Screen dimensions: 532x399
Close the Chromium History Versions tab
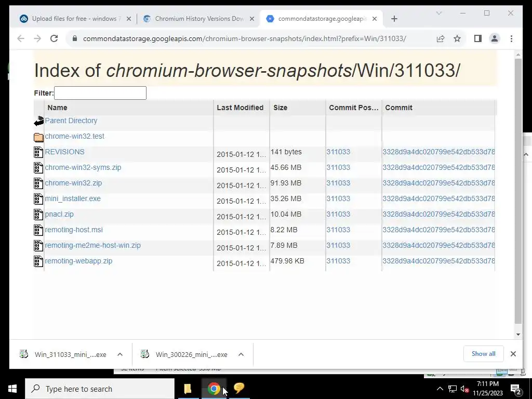(x=252, y=19)
